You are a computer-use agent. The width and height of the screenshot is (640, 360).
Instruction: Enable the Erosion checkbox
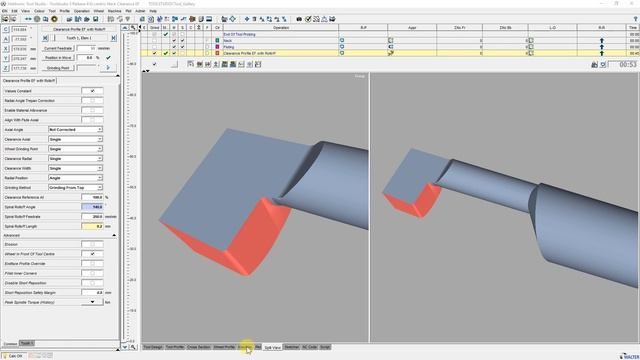pos(92,244)
